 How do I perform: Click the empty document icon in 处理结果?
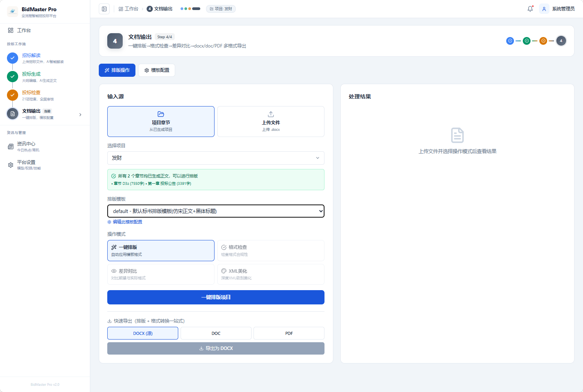click(x=458, y=135)
